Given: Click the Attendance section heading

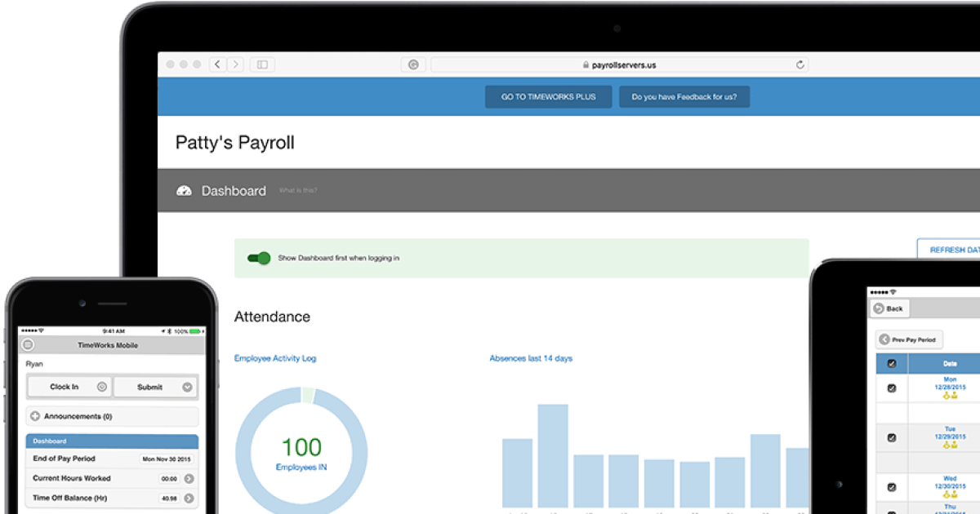Looking at the screenshot, I should coord(272,317).
